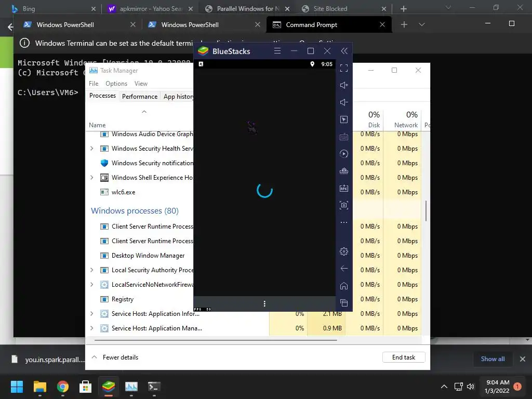Expand Service Host: Application Mana... row

pyautogui.click(x=91, y=328)
